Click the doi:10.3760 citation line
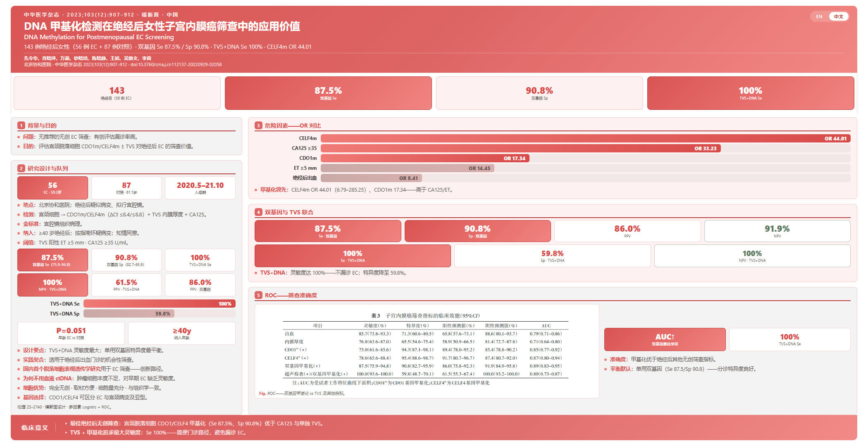 point(123,64)
